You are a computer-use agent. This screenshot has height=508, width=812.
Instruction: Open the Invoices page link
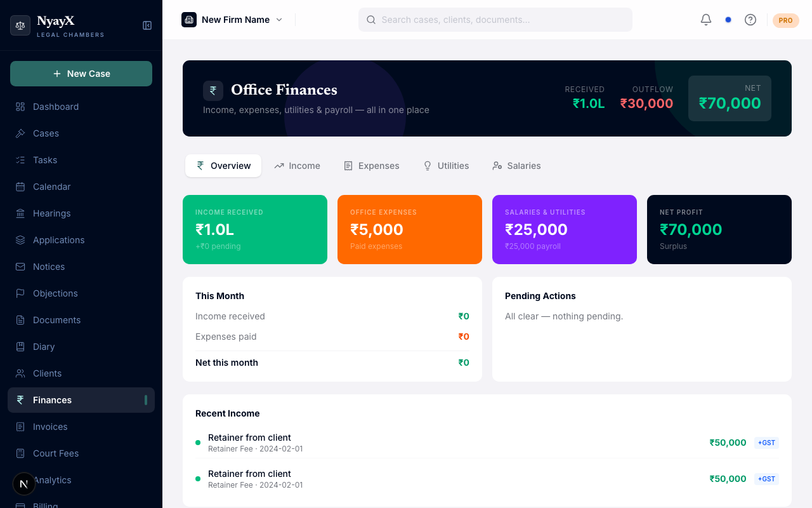pyautogui.click(x=49, y=427)
